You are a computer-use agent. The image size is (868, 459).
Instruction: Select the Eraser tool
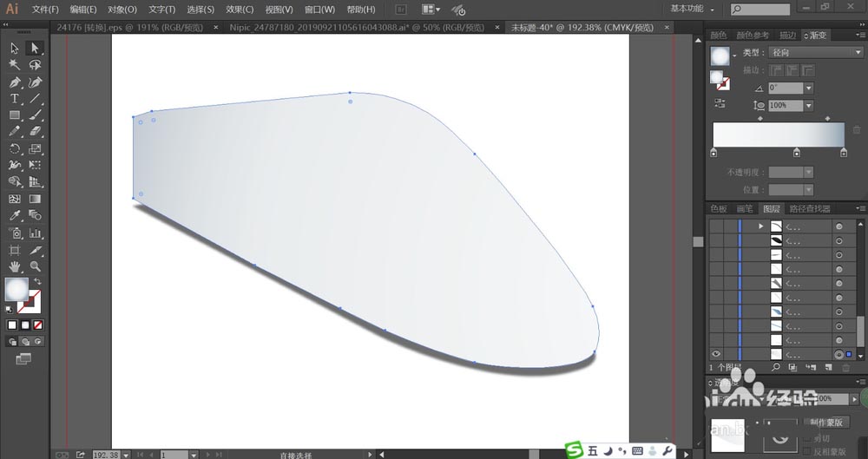[35, 132]
